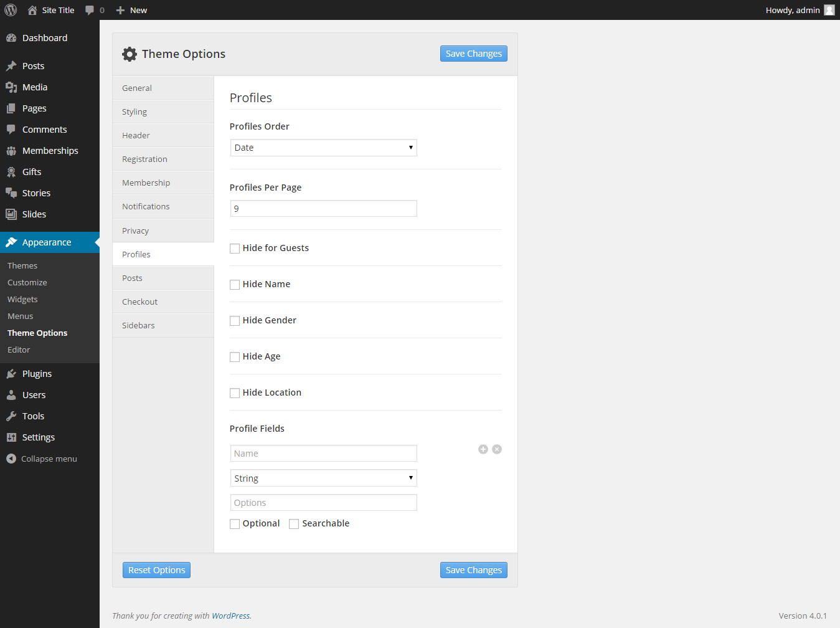Open the Checkout tab
The height and width of the screenshot is (628, 840).
coord(163,302)
